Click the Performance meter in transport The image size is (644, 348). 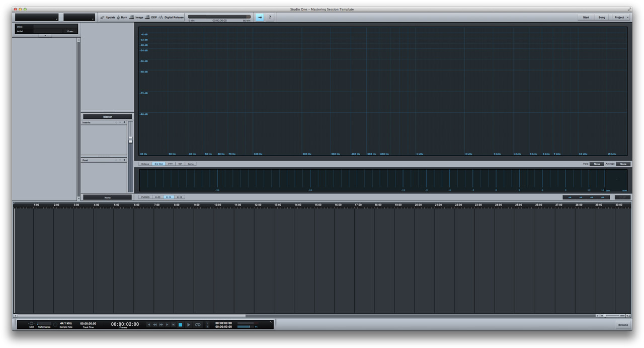(x=44, y=324)
